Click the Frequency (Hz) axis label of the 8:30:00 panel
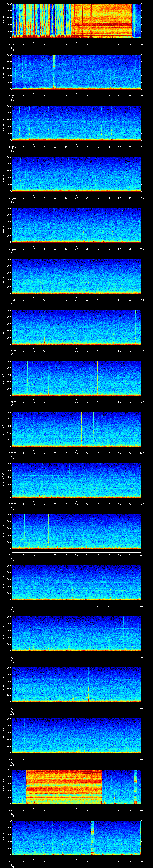 pos(3,838)
